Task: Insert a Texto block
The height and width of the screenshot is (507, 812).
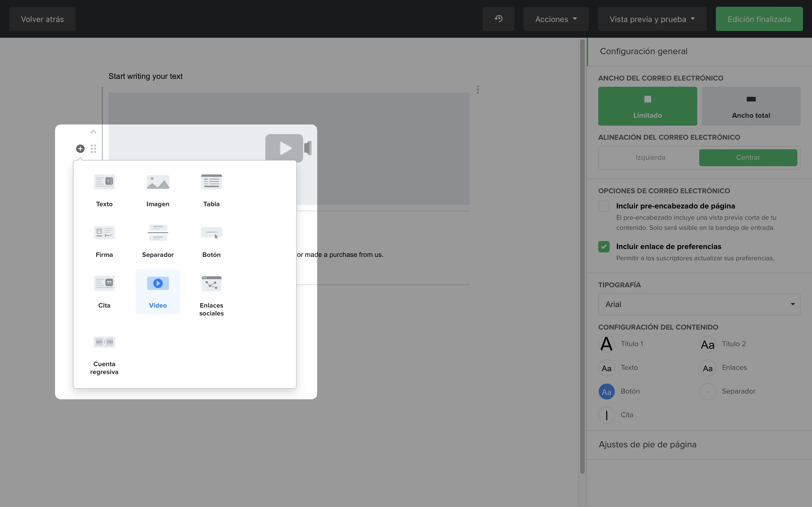Action: (x=104, y=190)
